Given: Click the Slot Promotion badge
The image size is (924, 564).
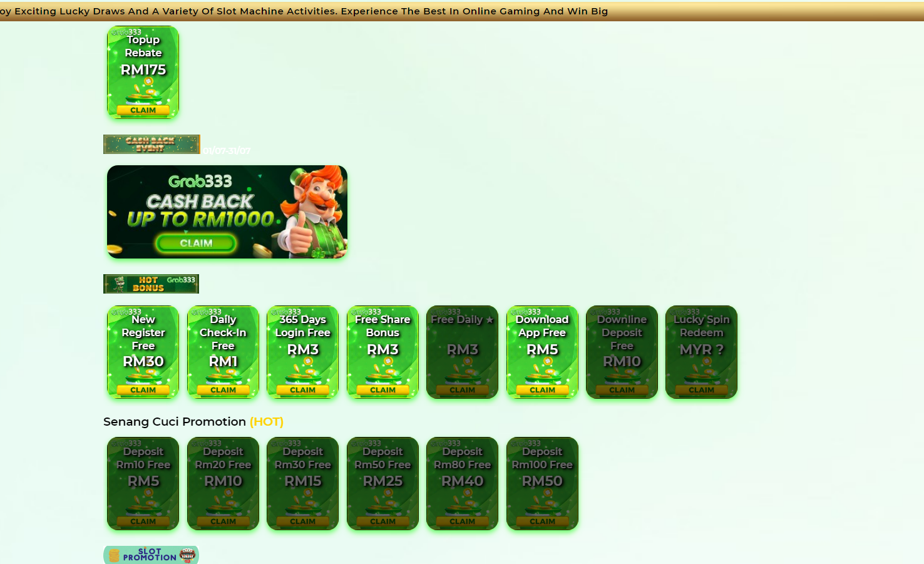Looking at the screenshot, I should click(151, 555).
